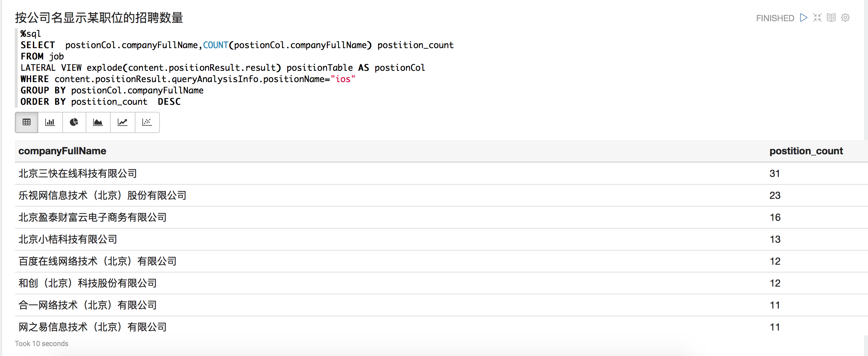The image size is (868, 356).
Task: Click count cell value 23
Action: 775,196
